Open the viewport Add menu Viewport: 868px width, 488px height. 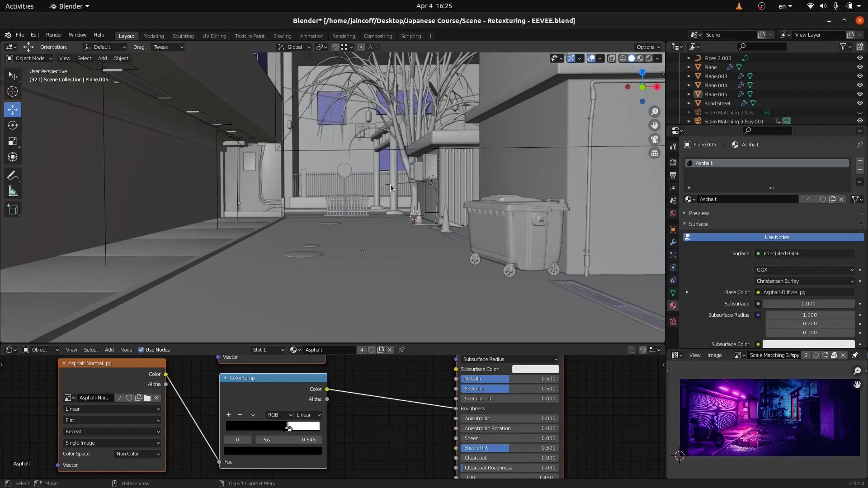103,58
